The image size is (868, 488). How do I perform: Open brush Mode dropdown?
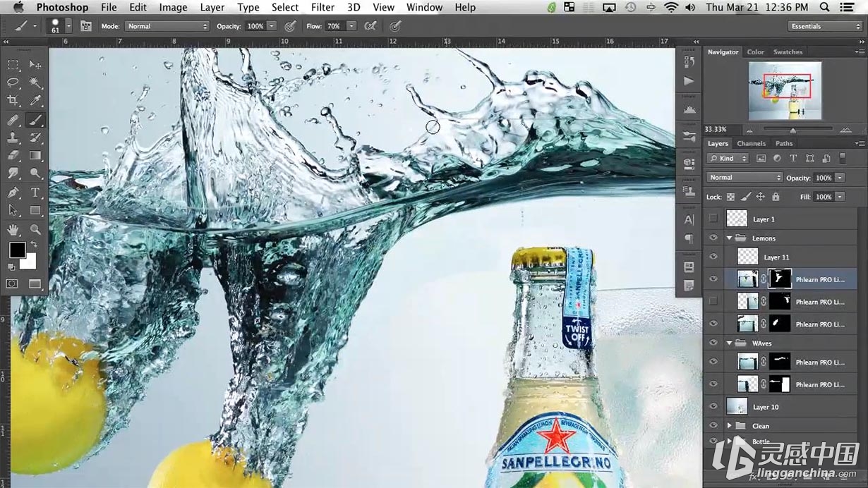[x=167, y=26]
